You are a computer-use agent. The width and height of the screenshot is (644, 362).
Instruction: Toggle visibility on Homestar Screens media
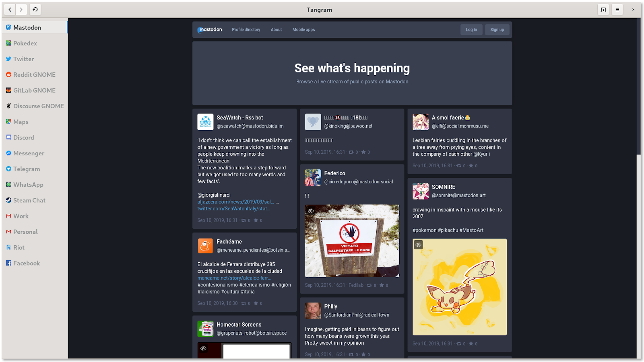point(203,348)
